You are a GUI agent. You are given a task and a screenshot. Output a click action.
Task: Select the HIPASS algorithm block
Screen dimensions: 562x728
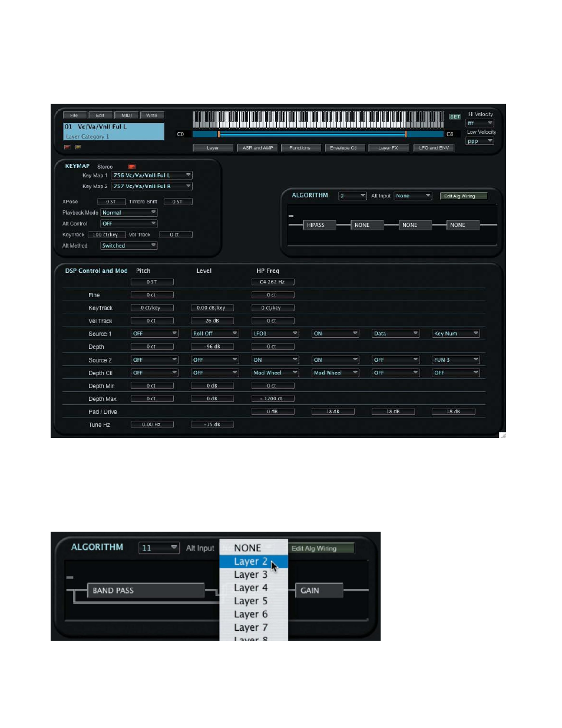[319, 225]
